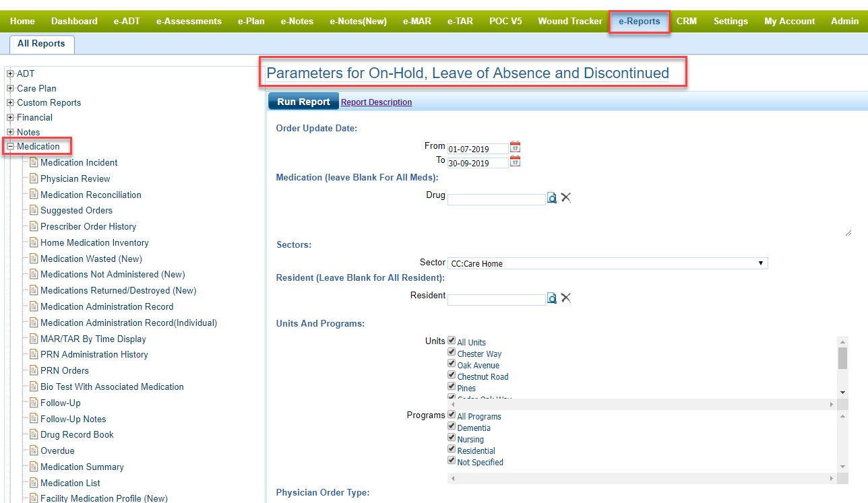The width and height of the screenshot is (868, 503).
Task: Toggle the Nursing program checkbox
Action: 452,438
